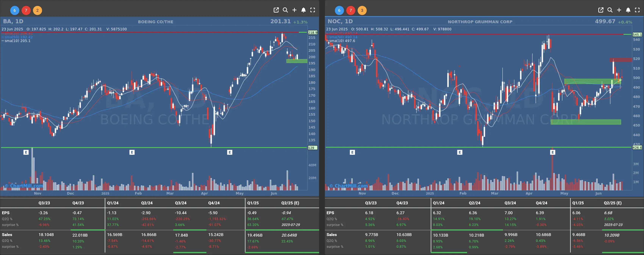Click NOC Q3/24 EPS value 7.00
The width and height of the screenshot is (644, 255).
509,213
